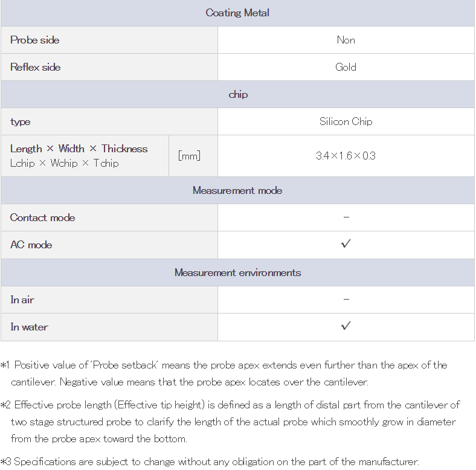This screenshot has width=476, height=470.
Task: Click the Contact mode dash symbol
Action: tap(346, 217)
